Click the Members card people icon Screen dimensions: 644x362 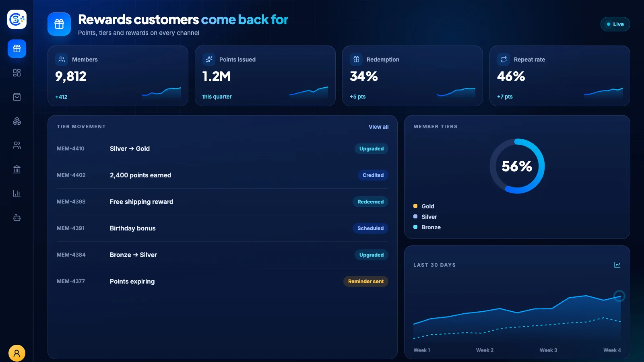62,60
